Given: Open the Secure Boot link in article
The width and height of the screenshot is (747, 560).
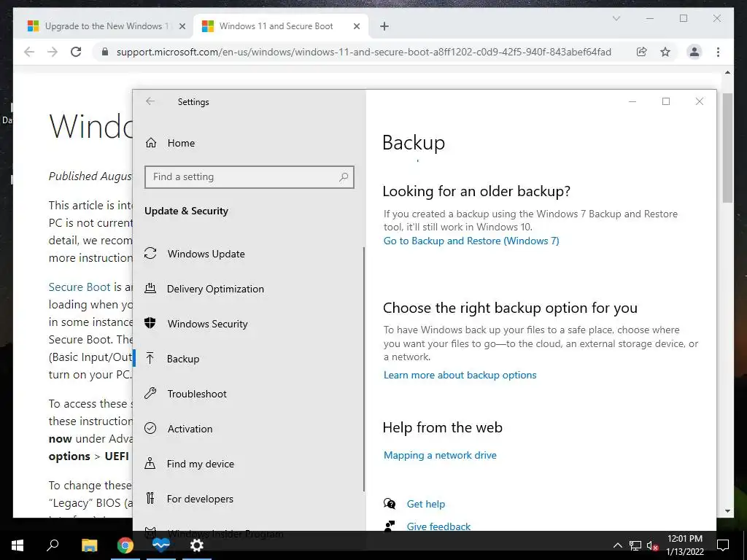Looking at the screenshot, I should [x=79, y=287].
